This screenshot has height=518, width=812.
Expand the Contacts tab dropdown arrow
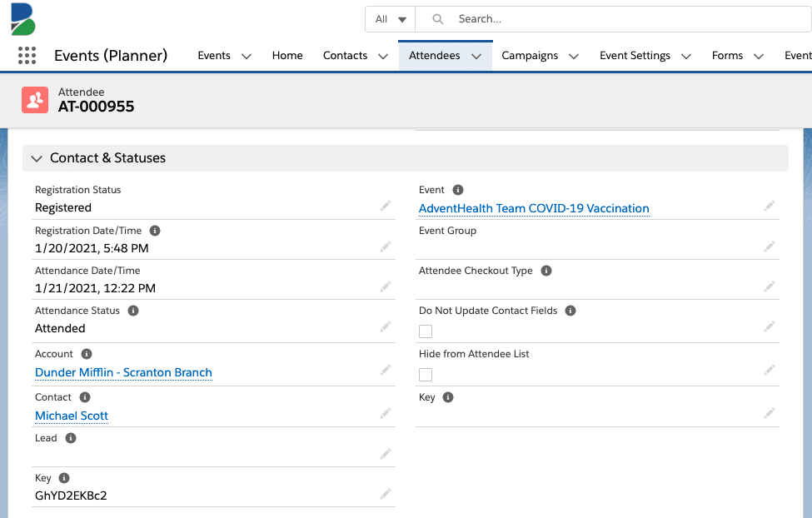(x=383, y=56)
